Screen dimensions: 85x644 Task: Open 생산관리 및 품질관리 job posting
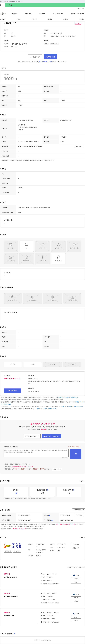click(x=10, y=577)
